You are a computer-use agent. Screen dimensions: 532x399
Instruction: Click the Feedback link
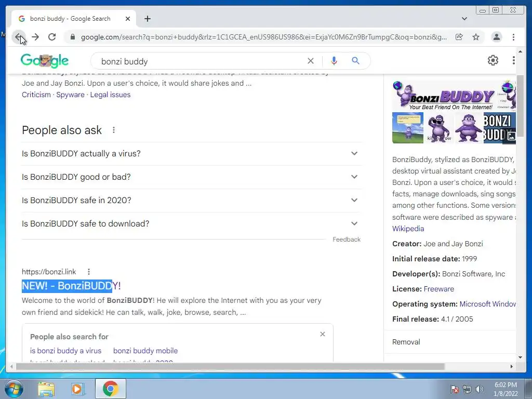(347, 239)
